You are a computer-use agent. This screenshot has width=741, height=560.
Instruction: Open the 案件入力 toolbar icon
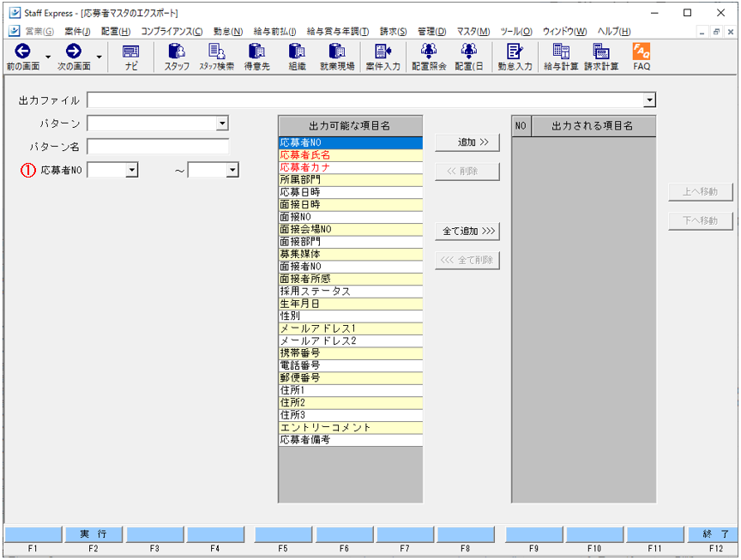[383, 57]
